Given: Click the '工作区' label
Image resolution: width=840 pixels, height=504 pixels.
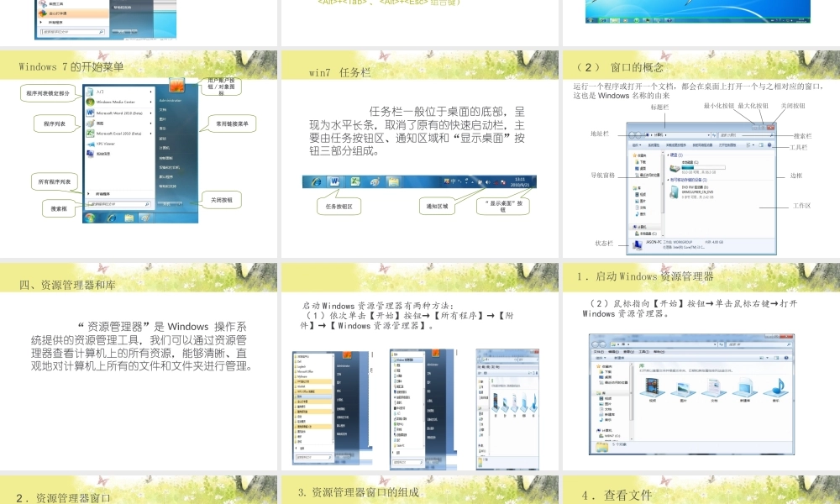Looking at the screenshot, I should point(802,206).
